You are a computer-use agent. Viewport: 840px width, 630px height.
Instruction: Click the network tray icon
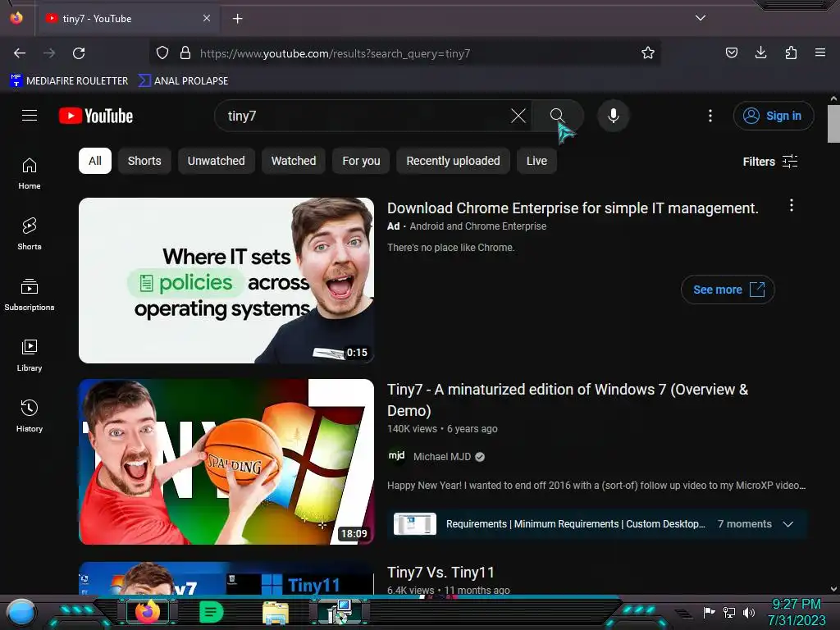pyautogui.click(x=729, y=612)
